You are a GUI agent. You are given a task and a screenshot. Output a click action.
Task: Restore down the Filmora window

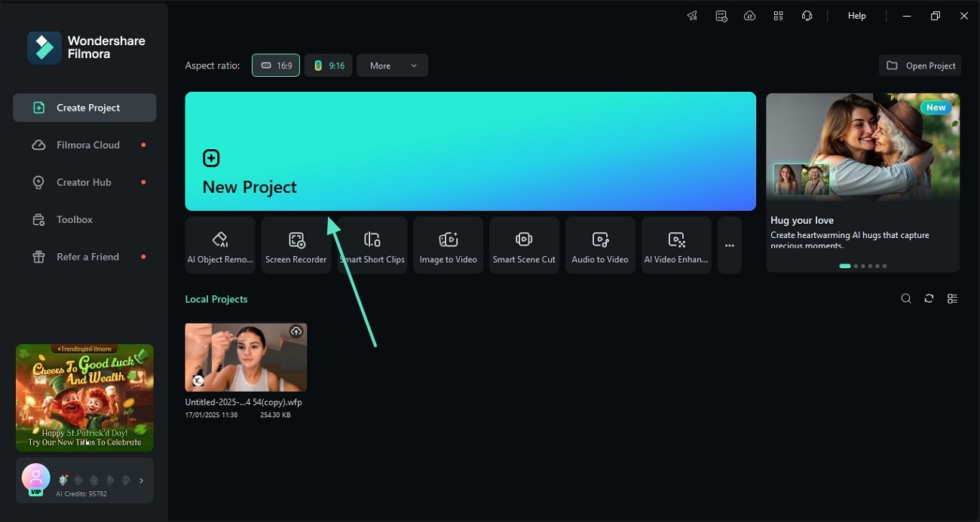coord(936,16)
